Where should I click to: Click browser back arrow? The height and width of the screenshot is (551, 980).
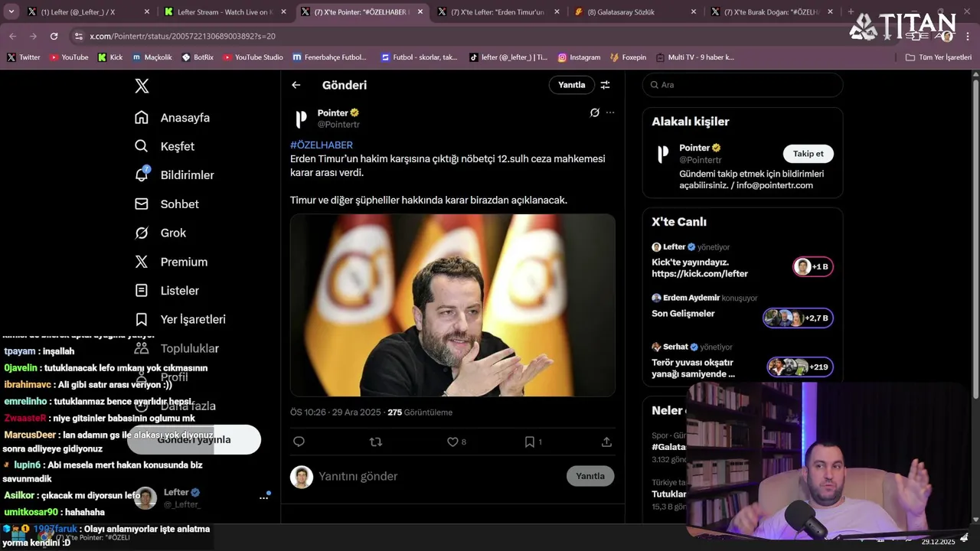[12, 36]
